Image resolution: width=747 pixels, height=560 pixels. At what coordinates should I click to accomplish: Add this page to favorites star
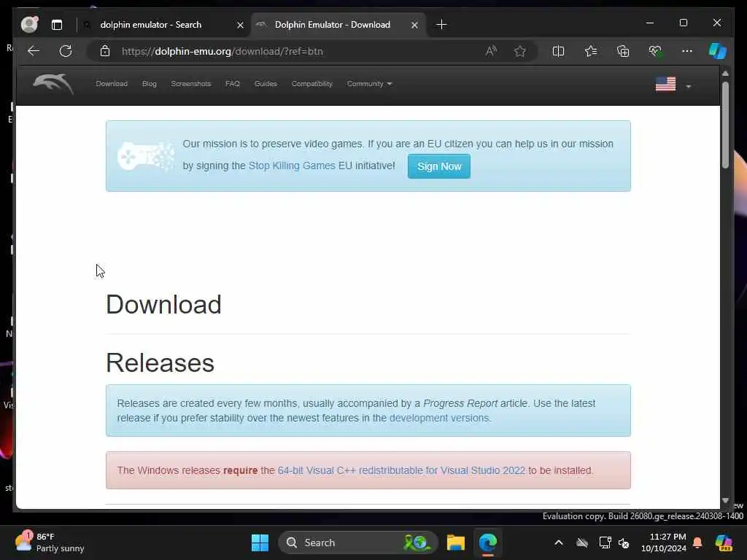pyautogui.click(x=519, y=51)
